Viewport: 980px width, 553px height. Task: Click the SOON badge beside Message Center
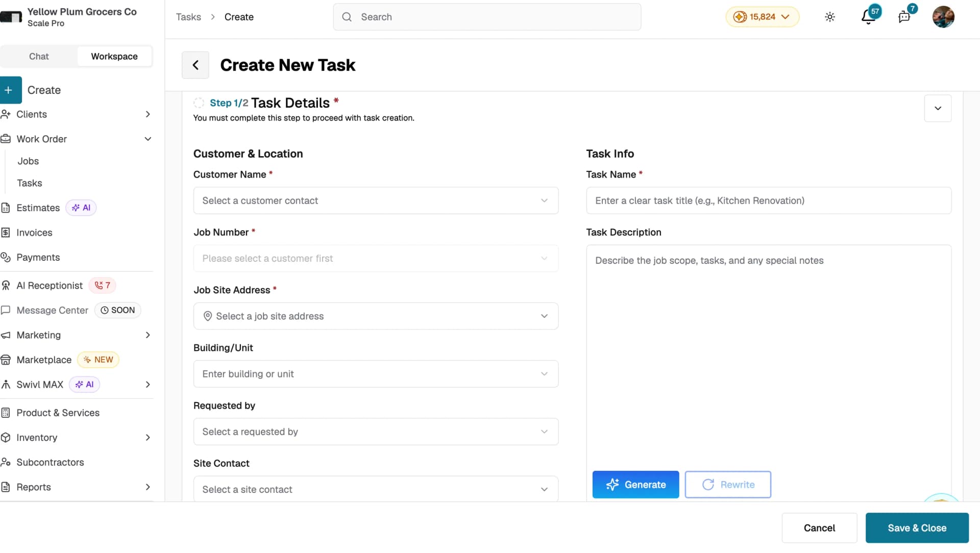(x=118, y=310)
